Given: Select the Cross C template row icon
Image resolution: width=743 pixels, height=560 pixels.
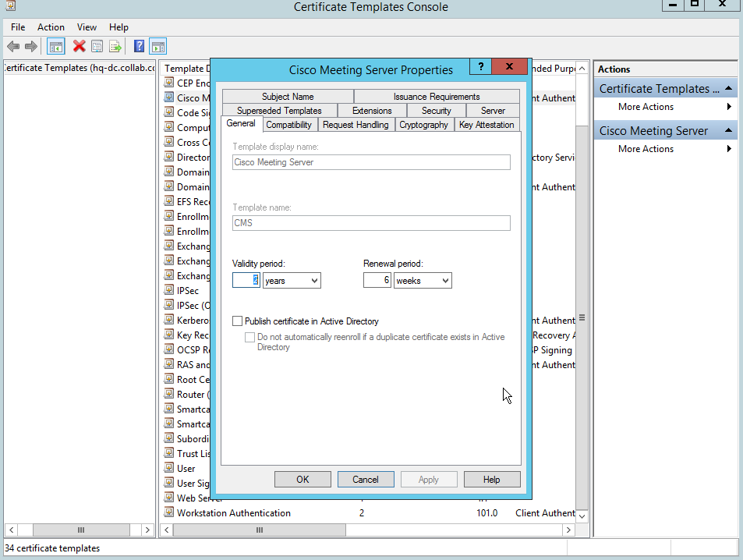Looking at the screenshot, I should (168, 142).
